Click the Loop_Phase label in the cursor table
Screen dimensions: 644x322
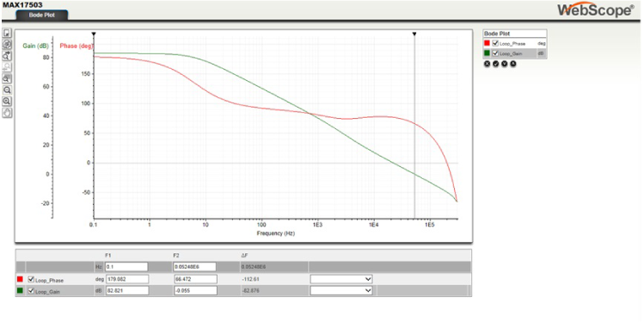click(49, 280)
